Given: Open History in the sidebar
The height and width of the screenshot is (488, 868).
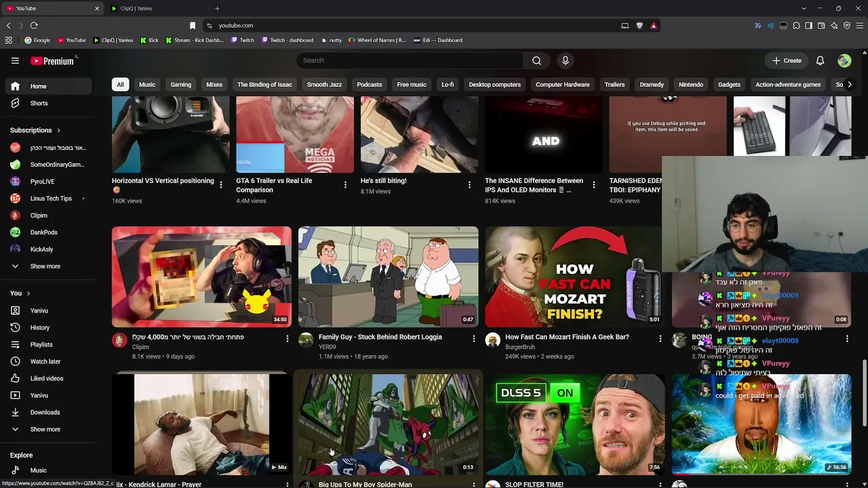Looking at the screenshot, I should (x=48, y=327).
